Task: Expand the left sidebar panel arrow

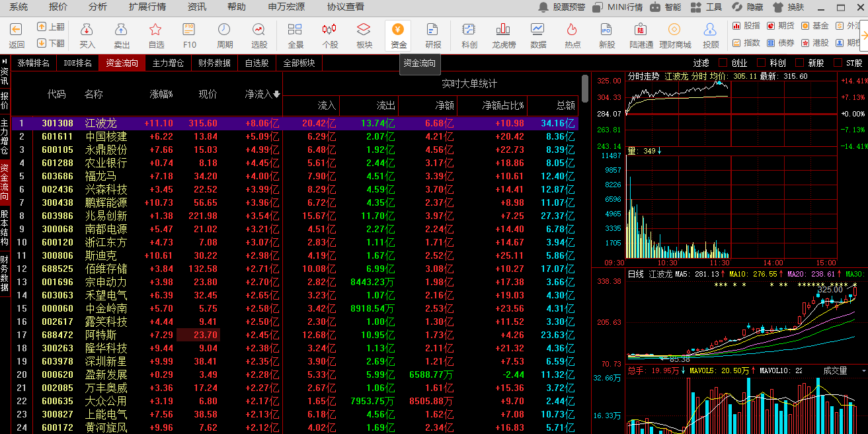Action: click(5, 61)
